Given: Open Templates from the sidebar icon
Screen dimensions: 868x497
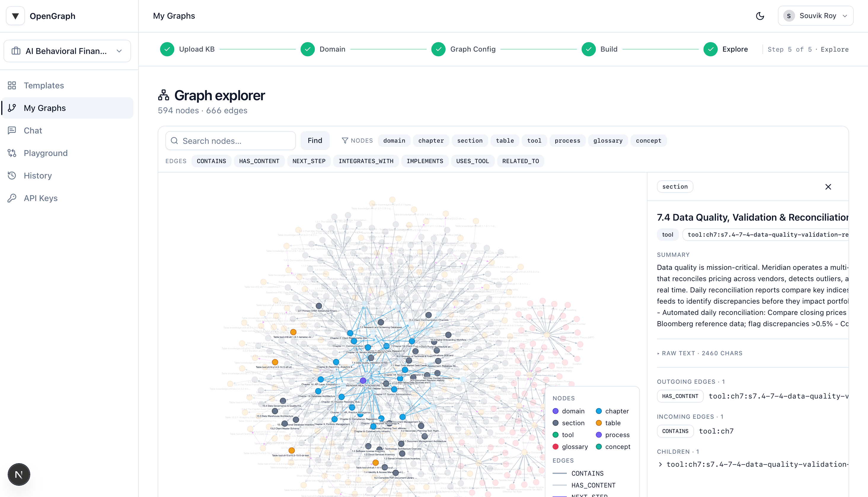Looking at the screenshot, I should tap(12, 85).
